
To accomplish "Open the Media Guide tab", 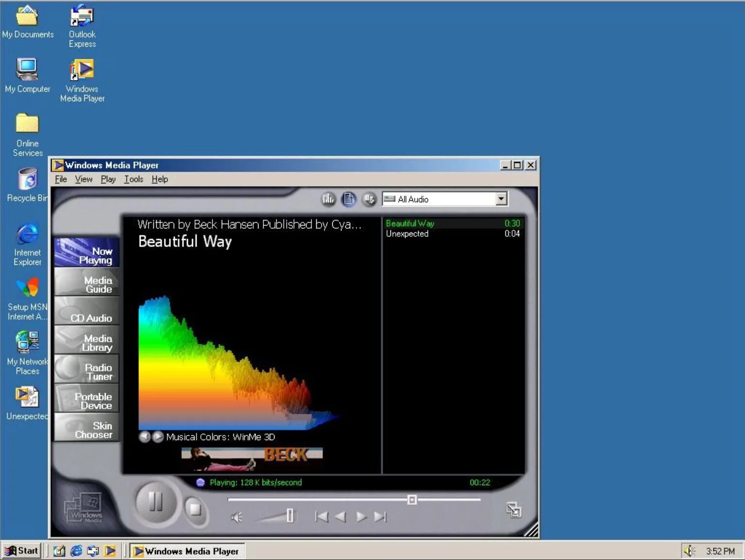I will [x=87, y=282].
